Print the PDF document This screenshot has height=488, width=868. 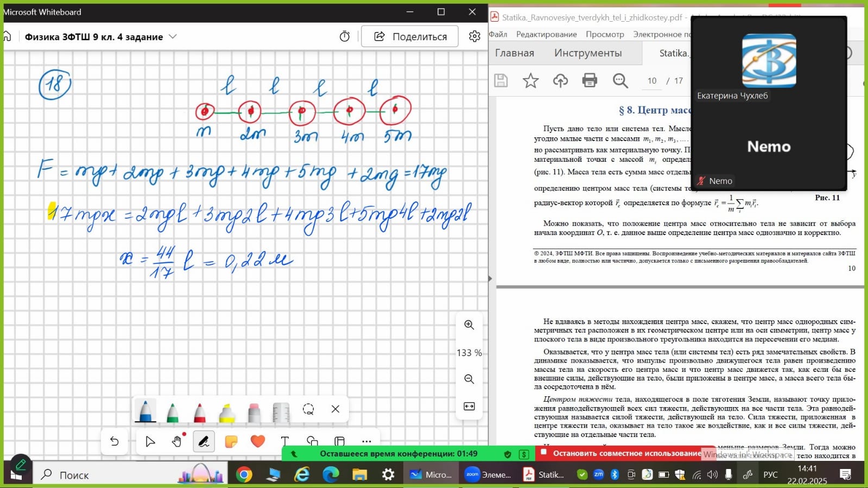pyautogui.click(x=590, y=81)
